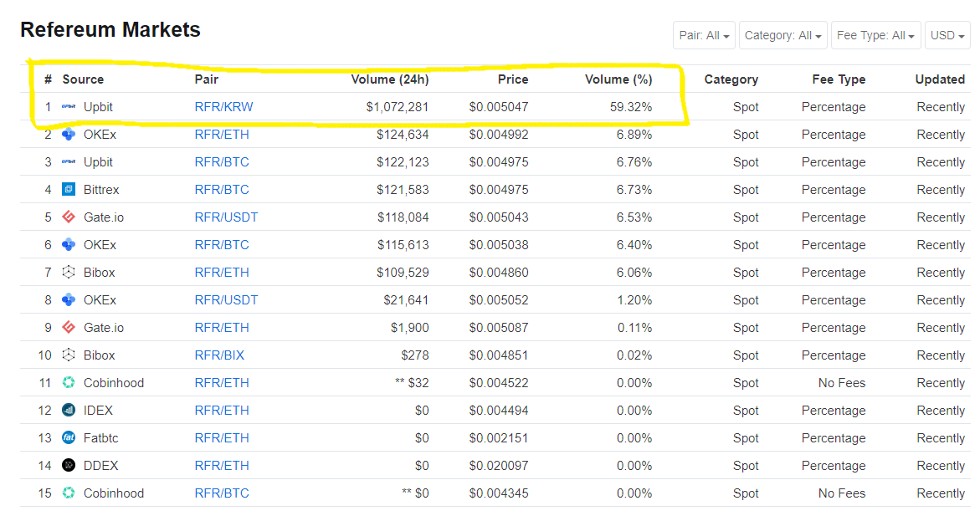Sort by the Category column header
980x521 pixels.
point(731,79)
